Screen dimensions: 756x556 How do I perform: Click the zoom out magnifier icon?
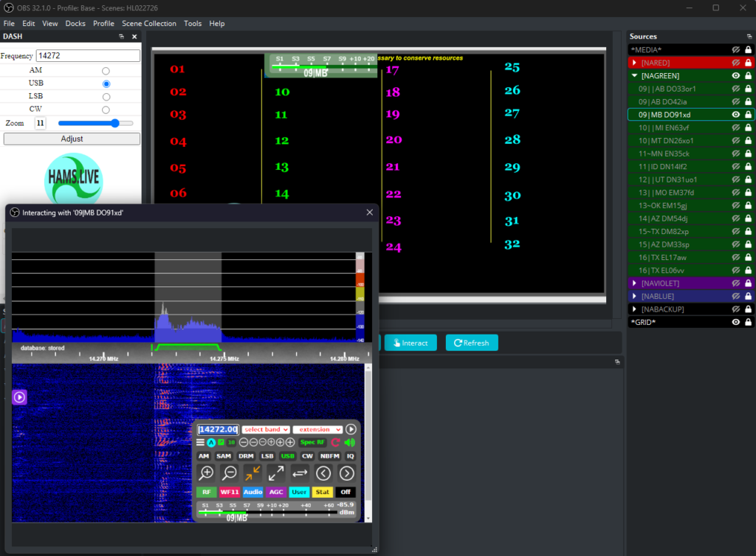click(x=230, y=473)
